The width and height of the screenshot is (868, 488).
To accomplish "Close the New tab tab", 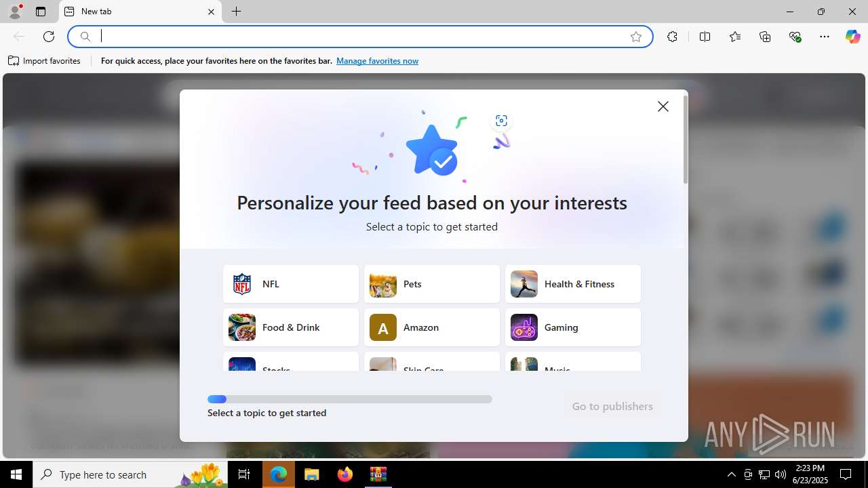I will click(211, 12).
